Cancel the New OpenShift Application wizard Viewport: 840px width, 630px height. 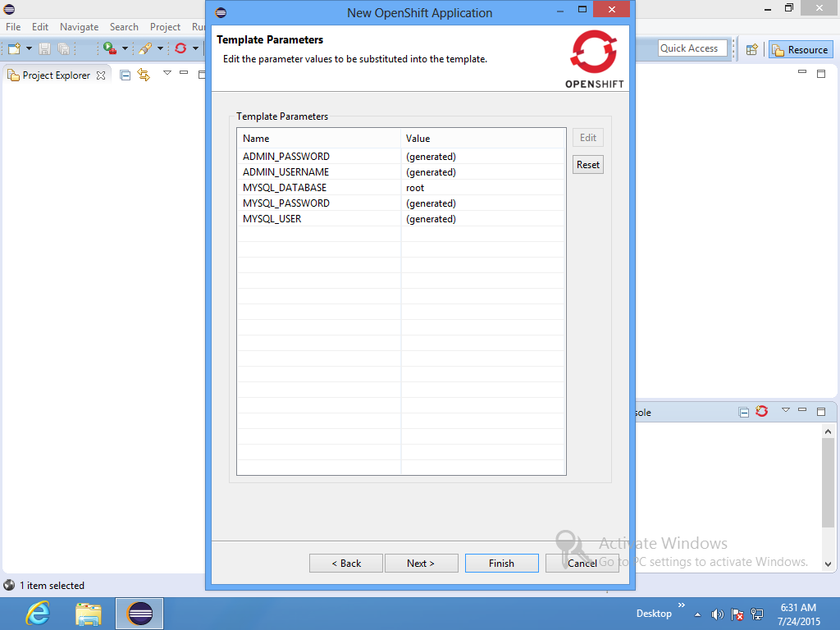(x=582, y=564)
